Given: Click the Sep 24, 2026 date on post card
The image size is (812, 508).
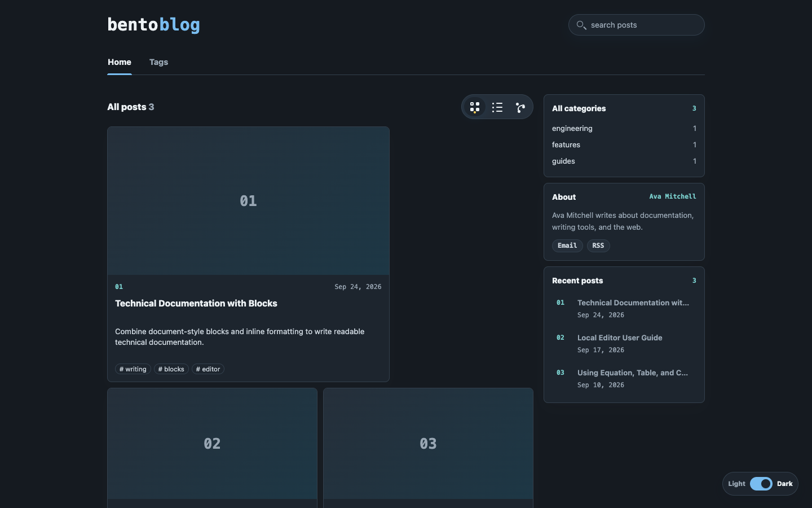Looking at the screenshot, I should 358,287.
